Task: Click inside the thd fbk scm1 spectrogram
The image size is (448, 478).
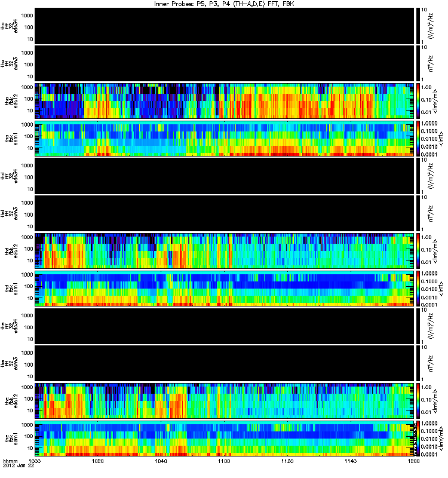Action: pyautogui.click(x=225, y=289)
